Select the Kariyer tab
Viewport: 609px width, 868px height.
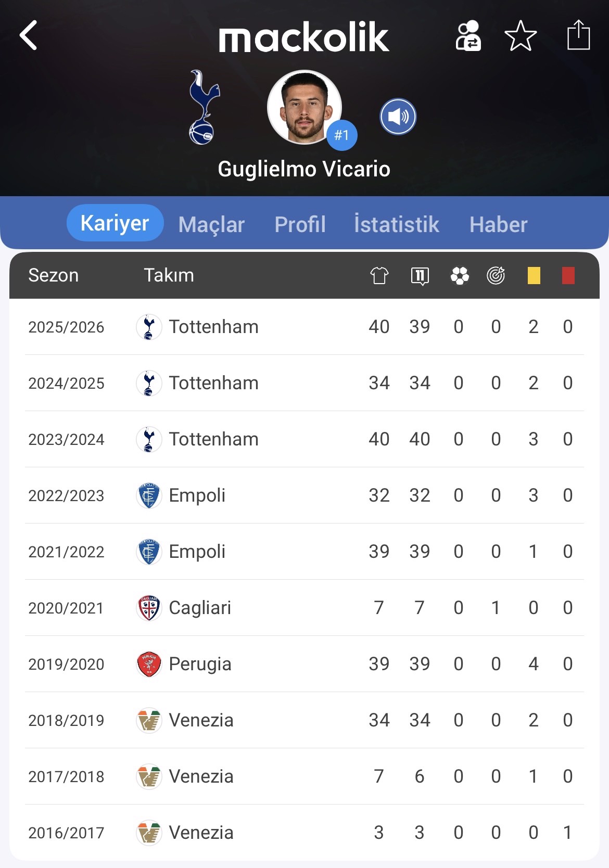pyautogui.click(x=115, y=223)
